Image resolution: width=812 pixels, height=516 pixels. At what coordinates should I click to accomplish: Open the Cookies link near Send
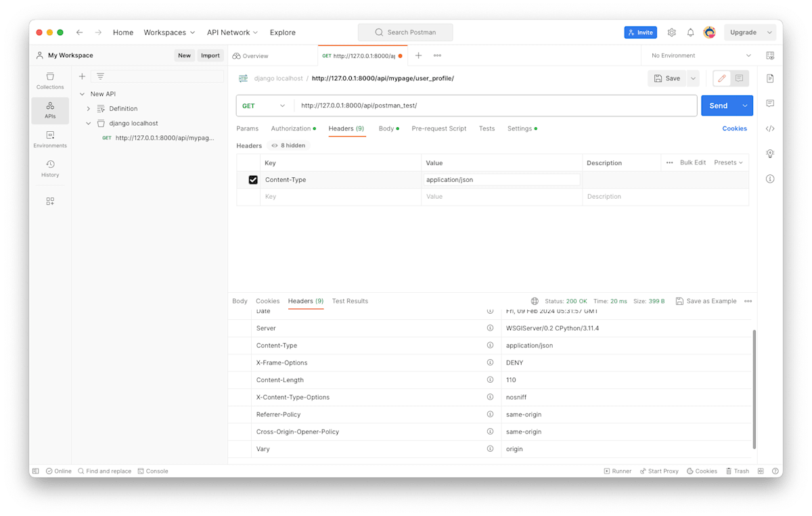[x=734, y=128]
